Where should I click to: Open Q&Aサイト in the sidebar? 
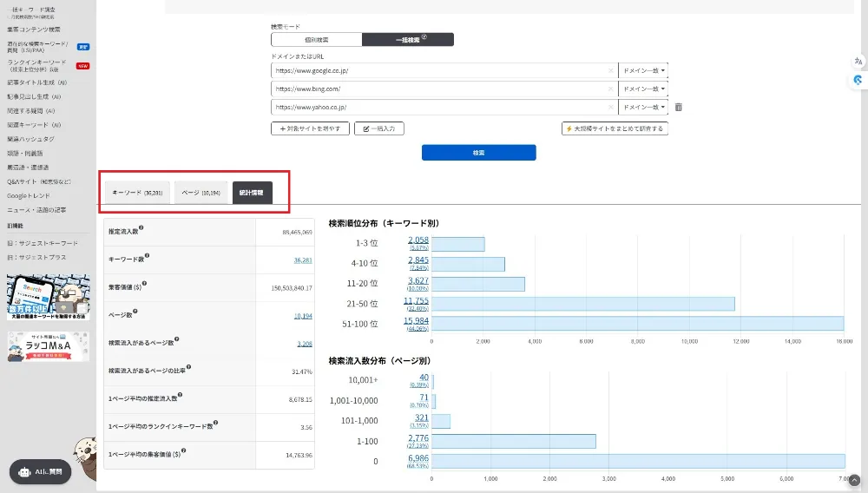(39, 182)
